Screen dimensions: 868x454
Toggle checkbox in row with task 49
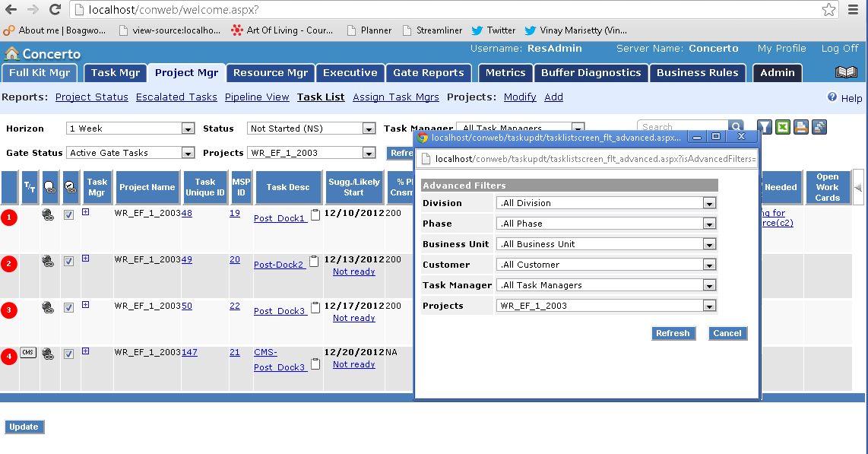pyautogui.click(x=68, y=262)
